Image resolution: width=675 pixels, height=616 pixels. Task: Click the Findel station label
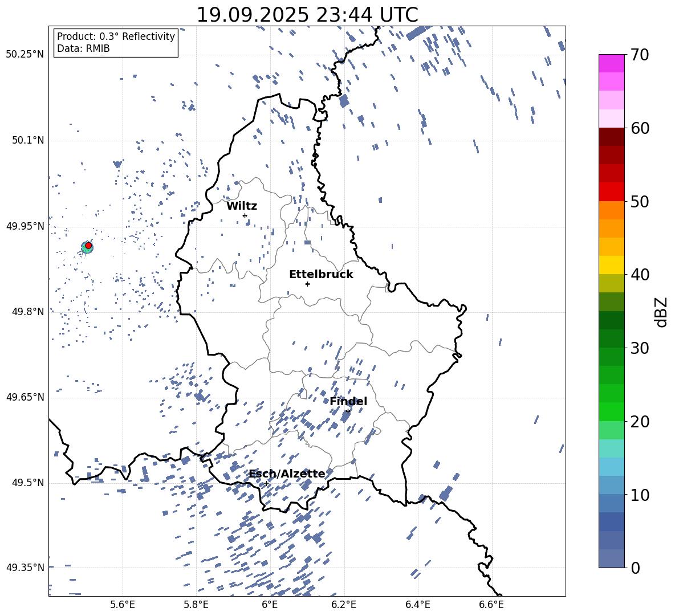click(x=348, y=401)
